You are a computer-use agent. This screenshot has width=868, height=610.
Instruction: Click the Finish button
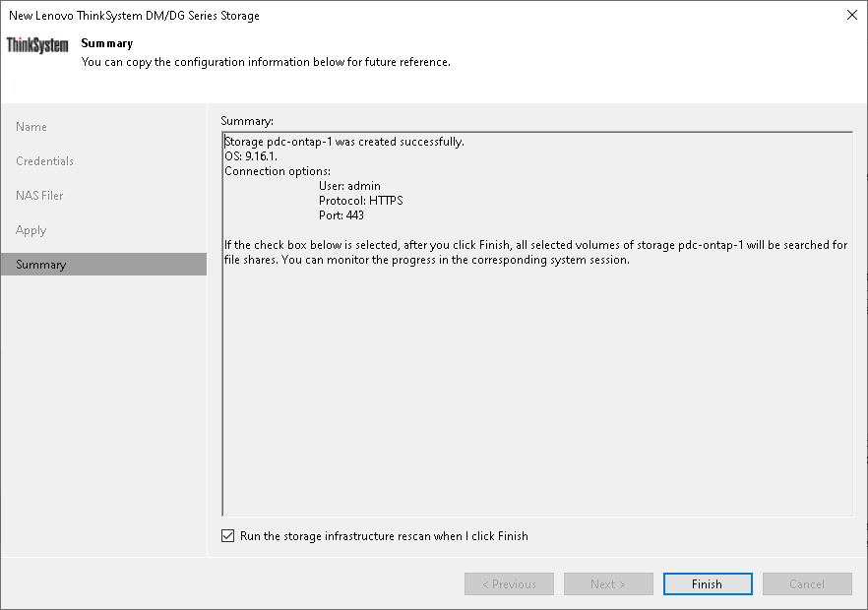(x=708, y=584)
